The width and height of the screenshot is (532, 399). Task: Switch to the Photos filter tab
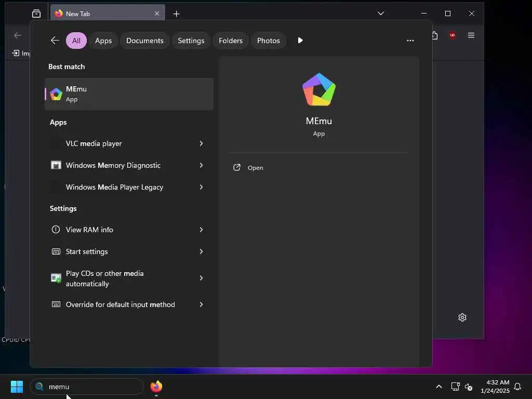(x=269, y=41)
